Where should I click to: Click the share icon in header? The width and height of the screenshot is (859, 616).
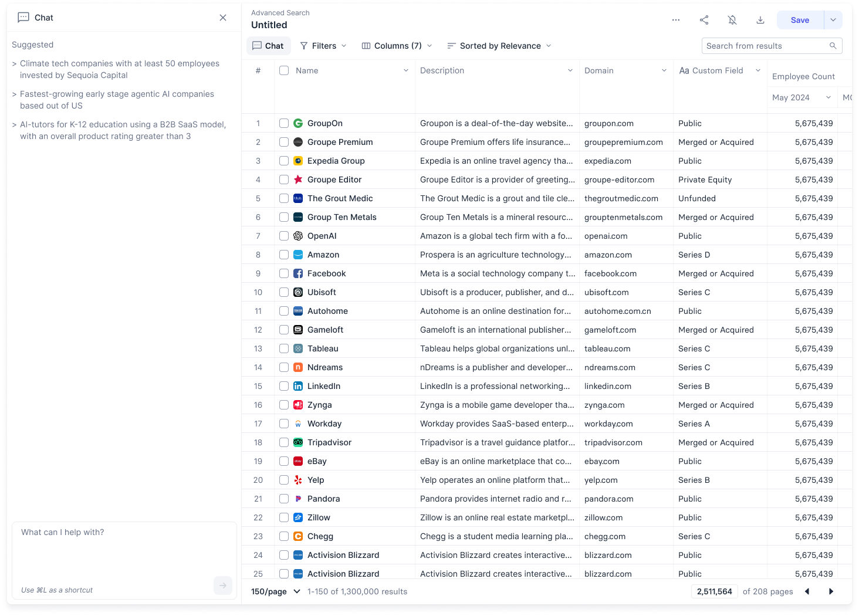pyautogui.click(x=704, y=20)
